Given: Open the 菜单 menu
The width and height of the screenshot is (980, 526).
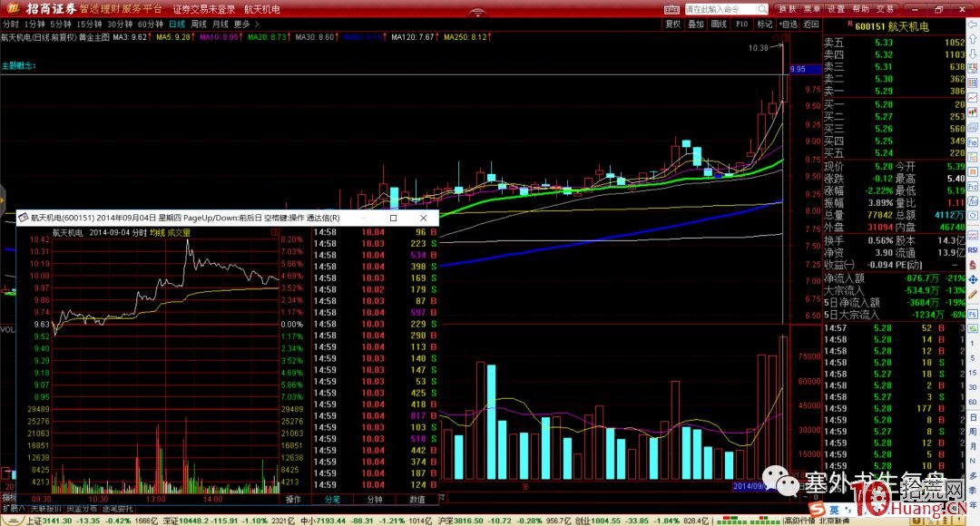Looking at the screenshot, I should coord(812,9).
